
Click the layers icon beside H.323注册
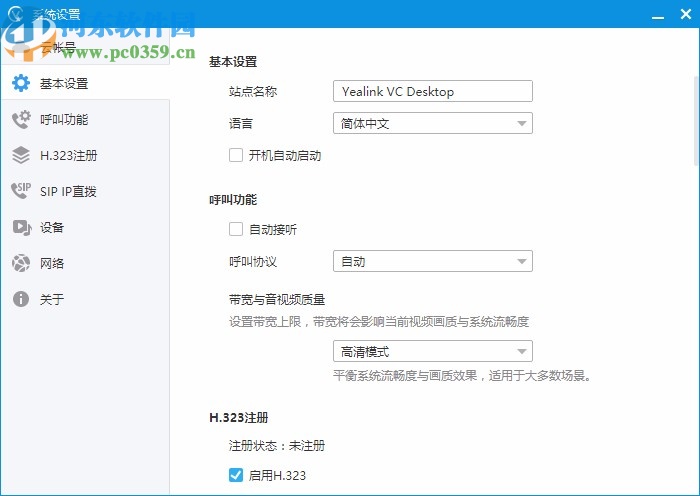(x=21, y=155)
